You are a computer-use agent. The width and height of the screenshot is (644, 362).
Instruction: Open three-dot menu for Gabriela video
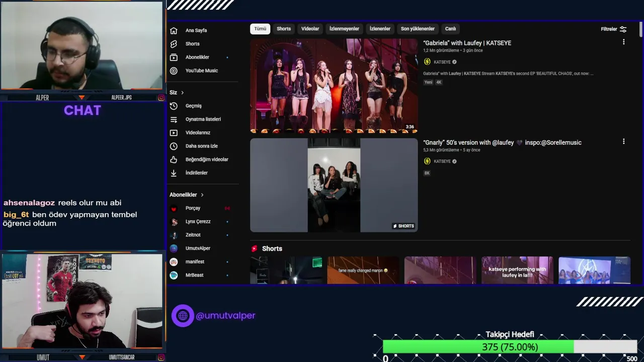[x=623, y=42]
